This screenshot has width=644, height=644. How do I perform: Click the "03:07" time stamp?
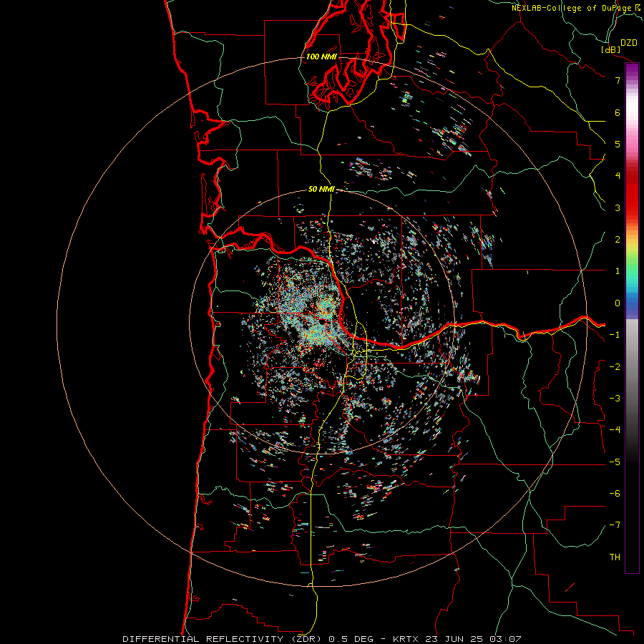point(506,639)
